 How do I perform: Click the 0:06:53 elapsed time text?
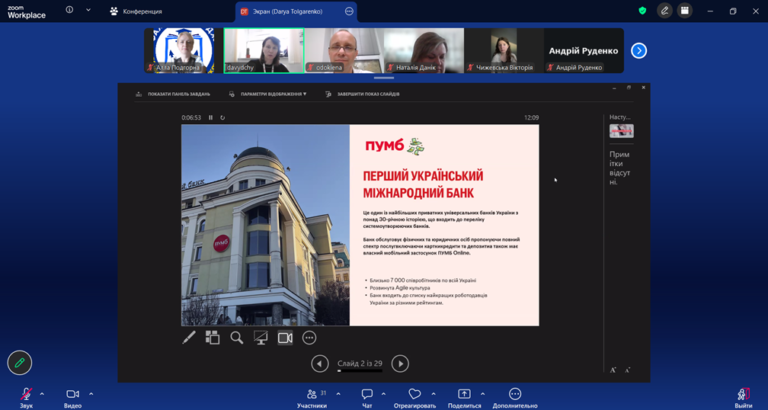coord(191,118)
